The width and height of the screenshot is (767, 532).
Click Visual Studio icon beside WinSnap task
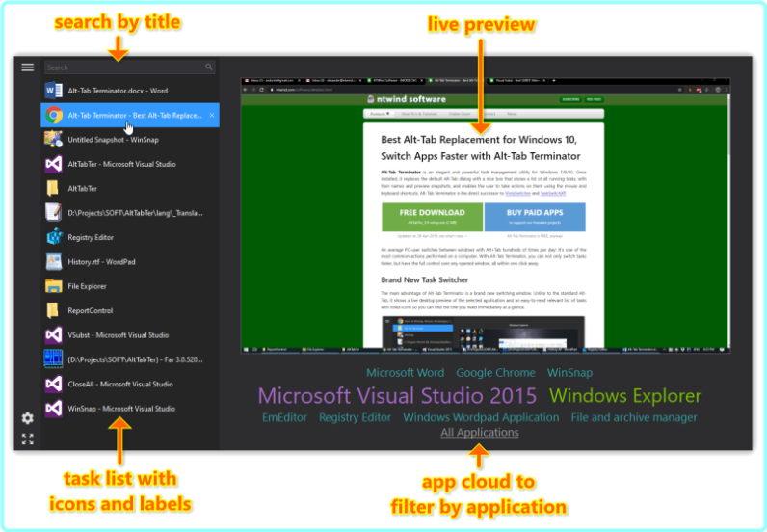53,409
